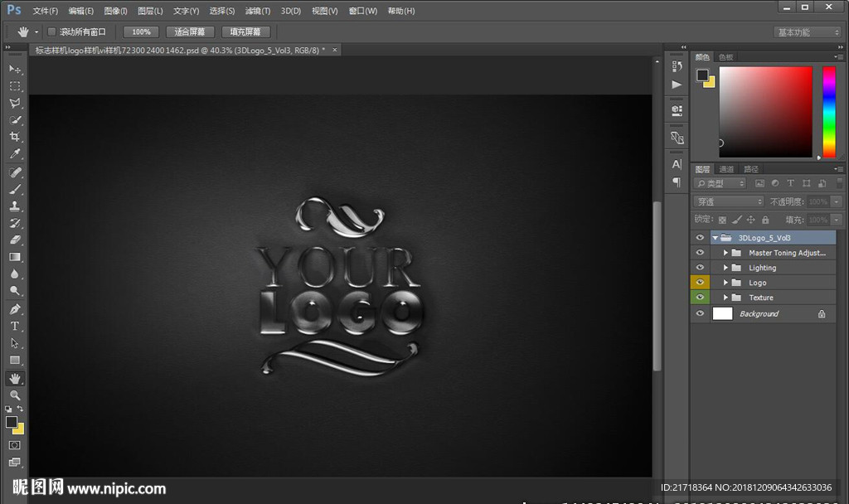This screenshot has width=849, height=504.
Task: Hide the Master Toning Adjust group
Action: click(x=700, y=253)
